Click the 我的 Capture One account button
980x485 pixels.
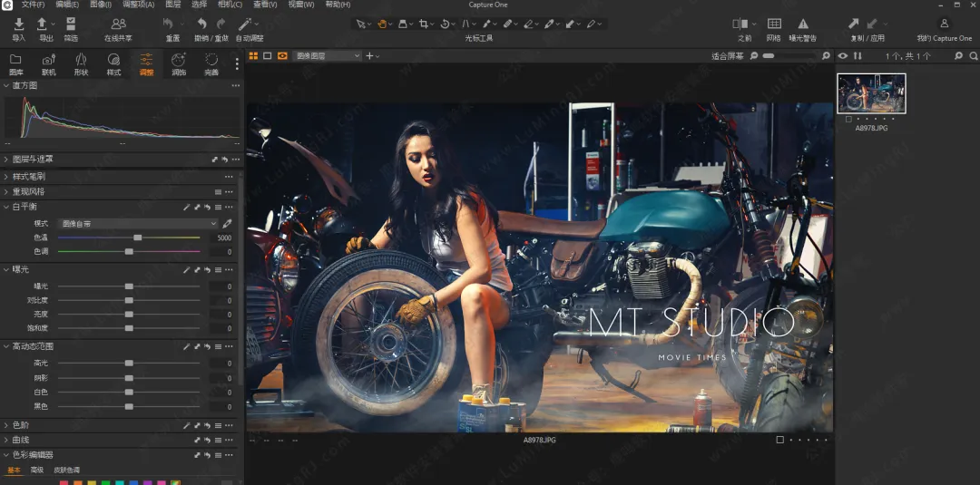(x=944, y=24)
